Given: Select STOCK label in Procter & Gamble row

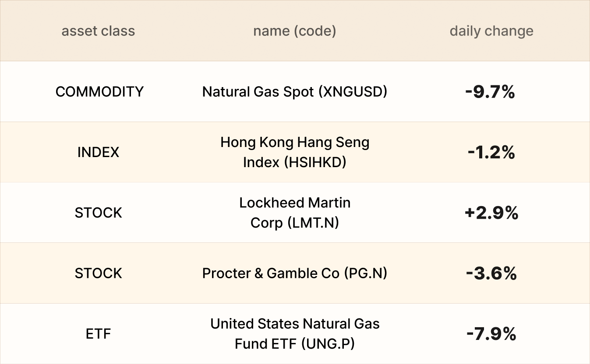Looking at the screenshot, I should click(98, 273).
